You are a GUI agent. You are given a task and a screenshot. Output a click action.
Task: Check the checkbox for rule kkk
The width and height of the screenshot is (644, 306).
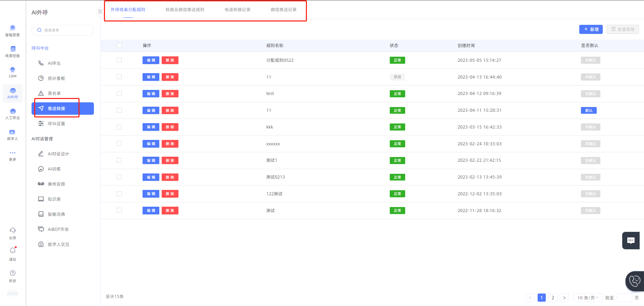click(119, 127)
